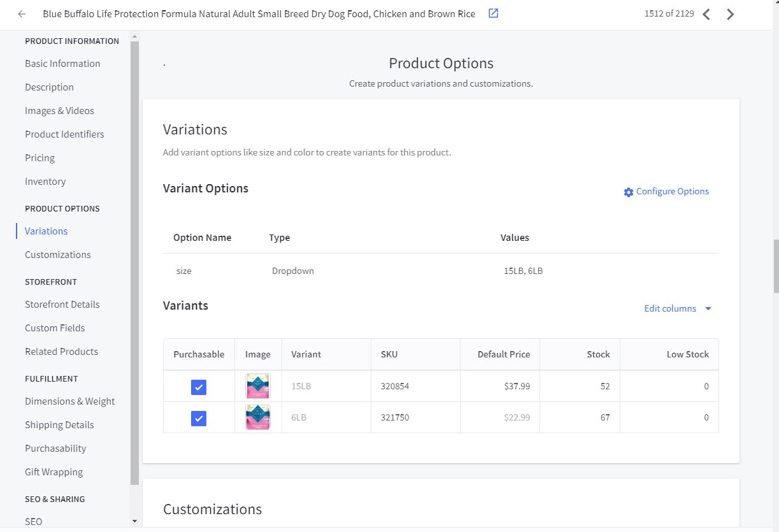
Task: Click the size option name row
Action: coord(441,271)
